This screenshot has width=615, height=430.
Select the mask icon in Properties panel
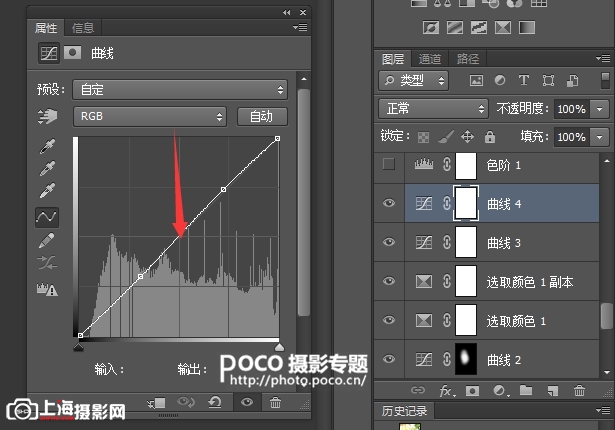coord(73,53)
